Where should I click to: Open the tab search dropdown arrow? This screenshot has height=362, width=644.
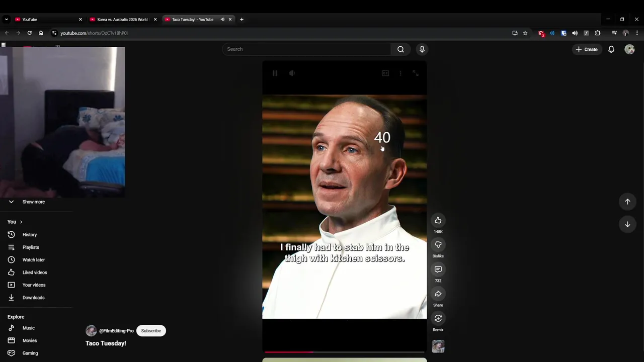tap(6, 20)
